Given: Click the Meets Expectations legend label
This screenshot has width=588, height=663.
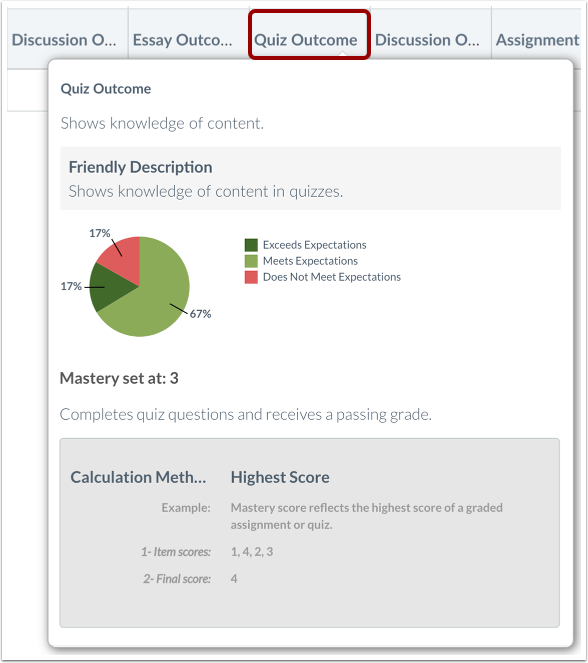Looking at the screenshot, I should 310,261.
